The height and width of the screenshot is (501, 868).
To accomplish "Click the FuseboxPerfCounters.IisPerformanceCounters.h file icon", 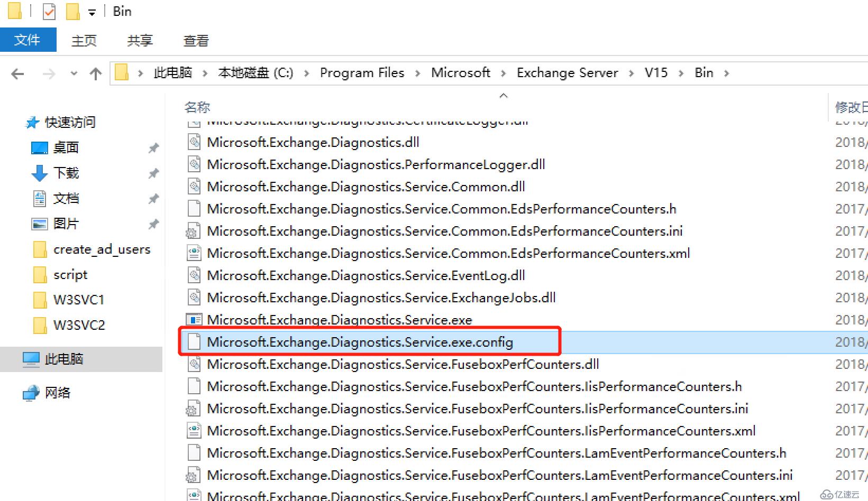I will (x=194, y=386).
